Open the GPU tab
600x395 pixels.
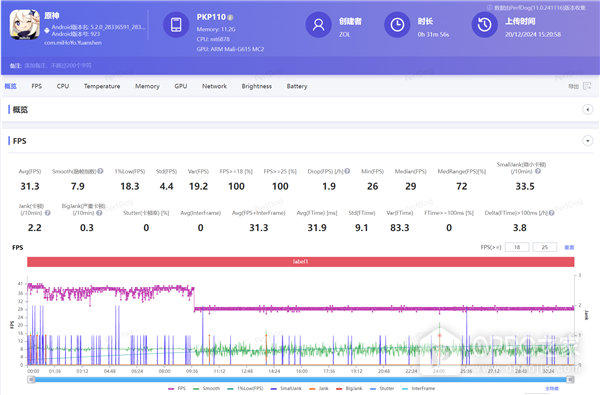coord(181,86)
